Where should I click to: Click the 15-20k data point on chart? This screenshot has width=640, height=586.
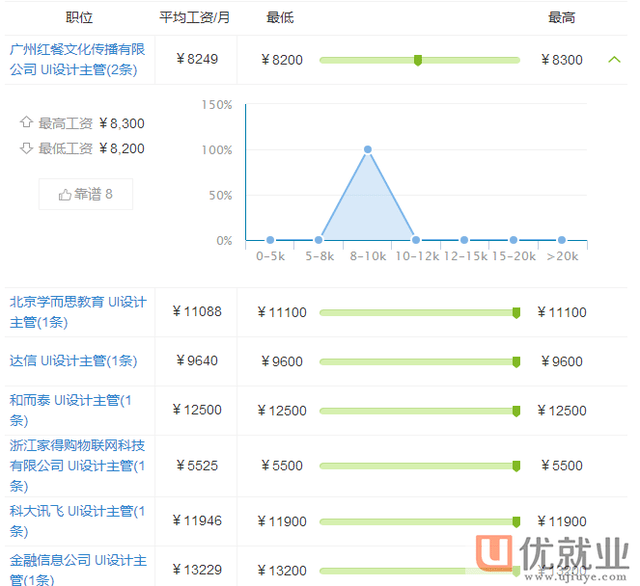click(x=513, y=240)
